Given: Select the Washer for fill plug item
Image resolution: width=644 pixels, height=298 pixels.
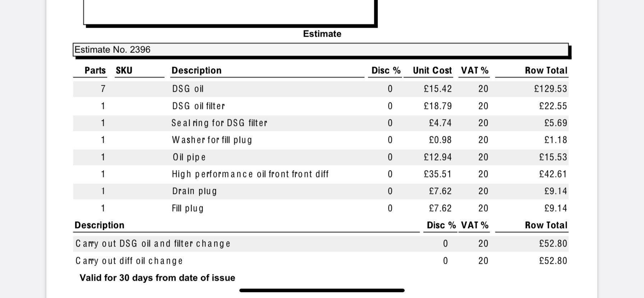Looking at the screenshot, I should 212,140.
